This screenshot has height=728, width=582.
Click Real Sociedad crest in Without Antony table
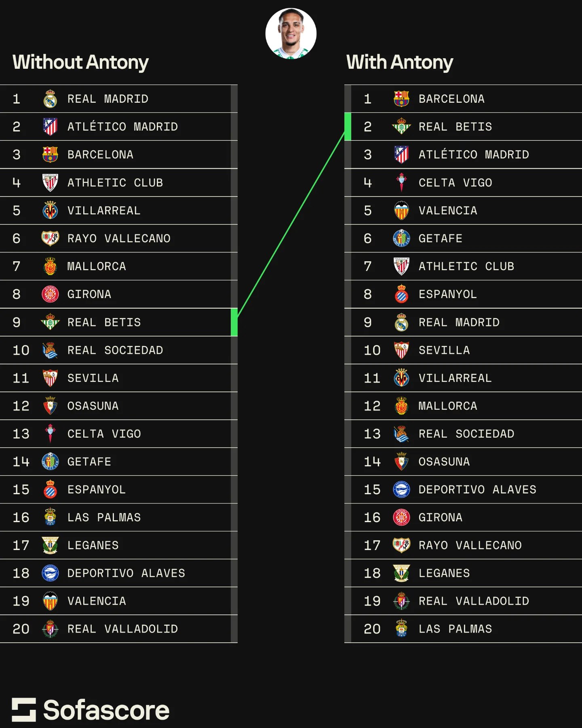point(50,350)
